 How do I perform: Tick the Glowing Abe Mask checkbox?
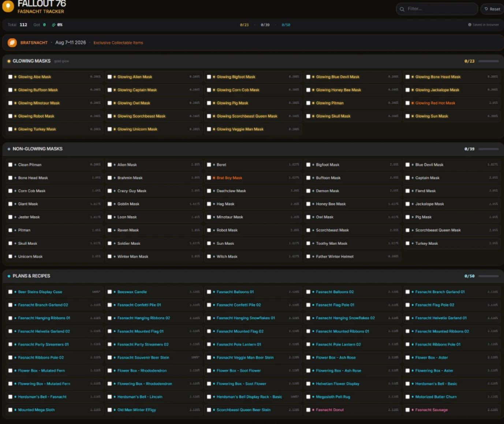[10, 77]
